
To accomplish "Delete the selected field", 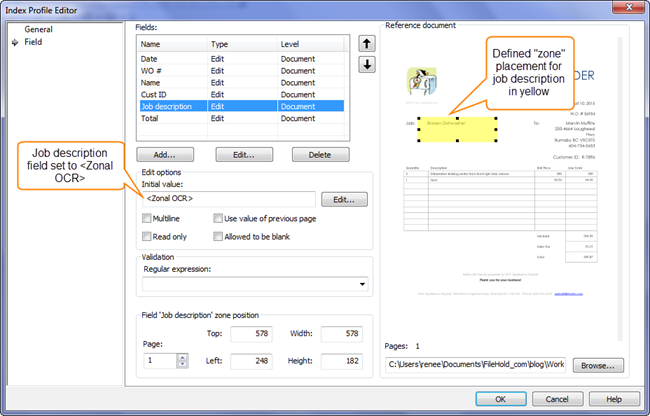I will point(320,155).
